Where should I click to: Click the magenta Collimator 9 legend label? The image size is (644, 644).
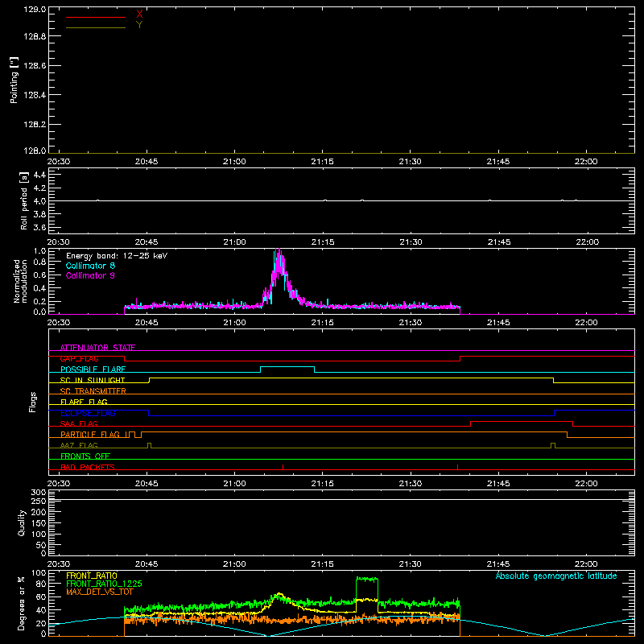pyautogui.click(x=90, y=275)
